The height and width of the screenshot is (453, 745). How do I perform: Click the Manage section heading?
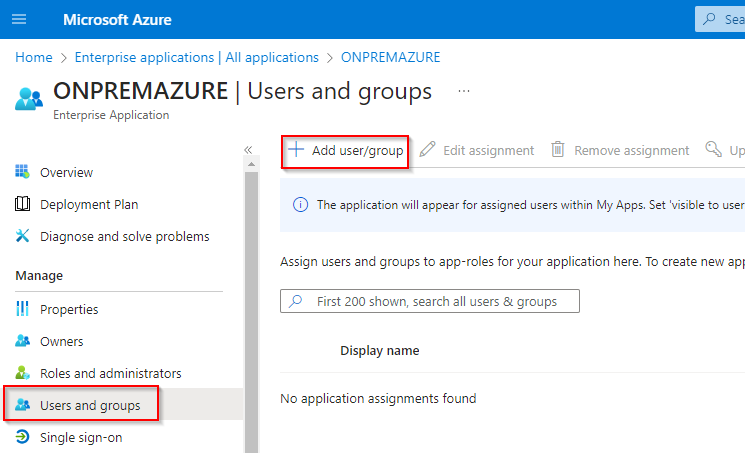pyautogui.click(x=39, y=276)
